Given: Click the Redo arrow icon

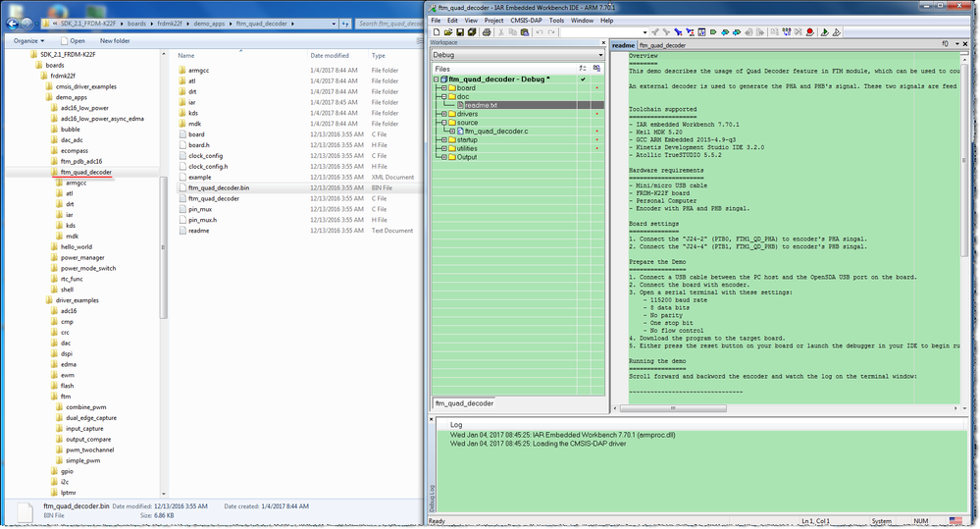Looking at the screenshot, I should [x=551, y=31].
